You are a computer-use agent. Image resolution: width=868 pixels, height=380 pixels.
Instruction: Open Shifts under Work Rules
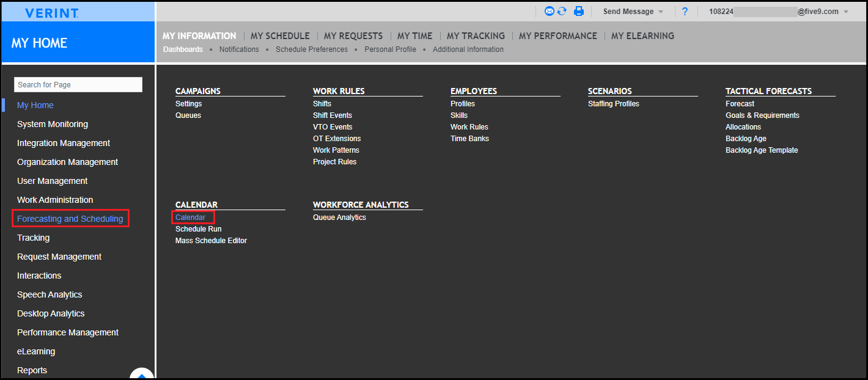(x=322, y=104)
